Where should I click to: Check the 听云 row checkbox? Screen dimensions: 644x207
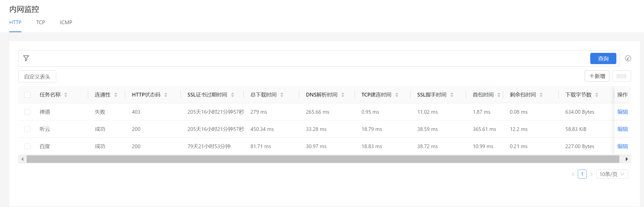[x=27, y=129]
